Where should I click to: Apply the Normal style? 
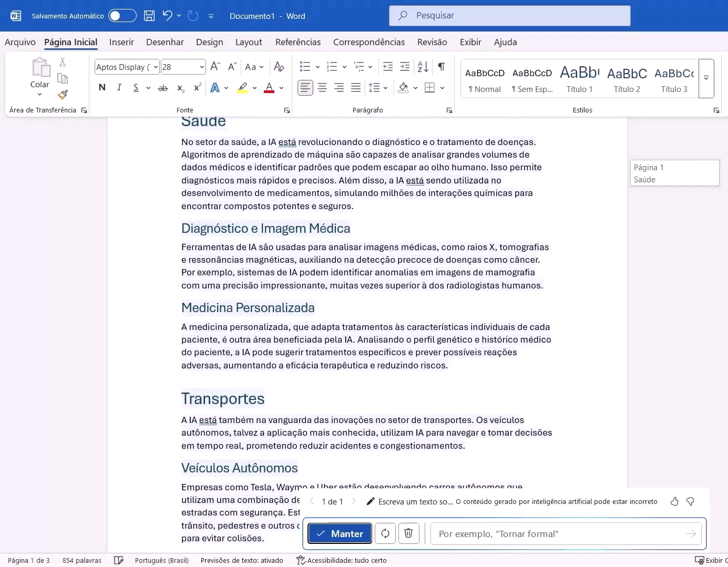tap(485, 79)
